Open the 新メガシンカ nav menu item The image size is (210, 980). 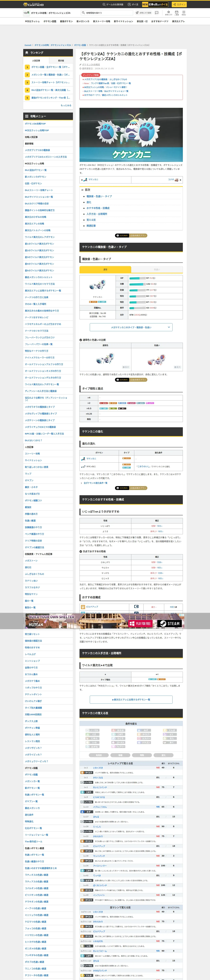83,21
